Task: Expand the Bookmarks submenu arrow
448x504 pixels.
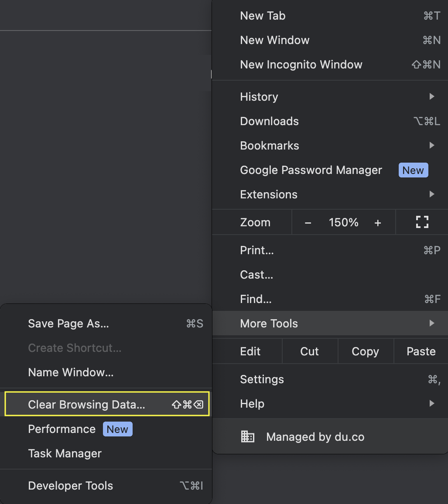Action: (432, 145)
